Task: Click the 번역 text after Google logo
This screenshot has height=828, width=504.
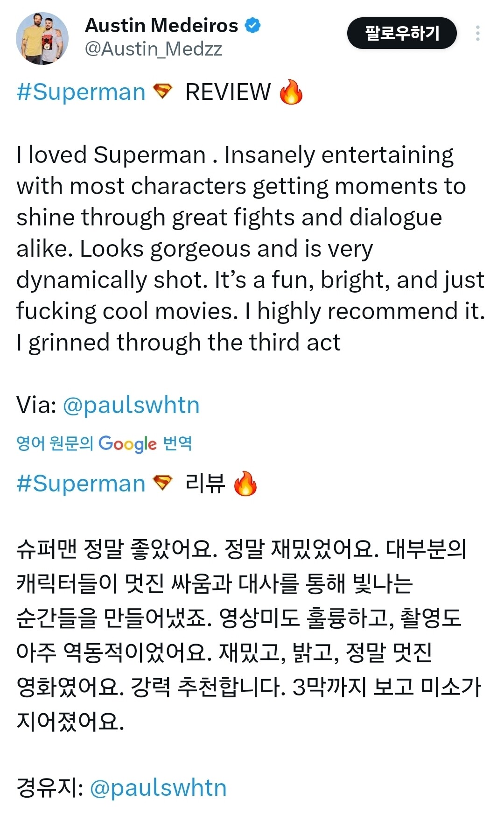Action: click(x=177, y=443)
